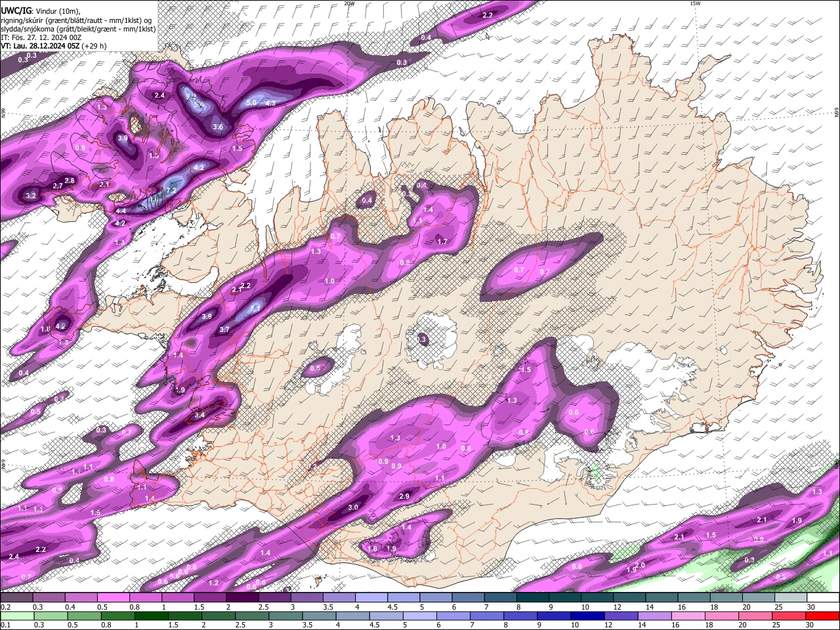Select the upper legend swatch between 0.5 and 0.8
Screen dimensions: 840x630
(x=113, y=598)
